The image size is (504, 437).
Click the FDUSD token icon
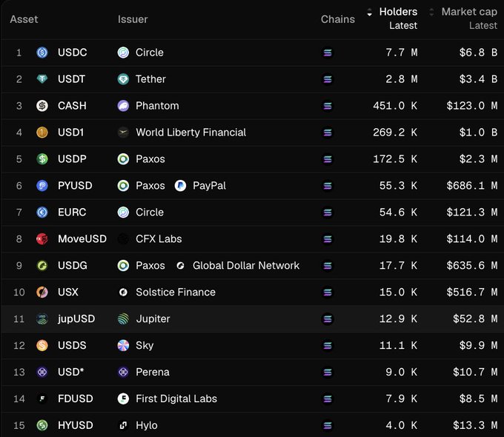[42, 399]
